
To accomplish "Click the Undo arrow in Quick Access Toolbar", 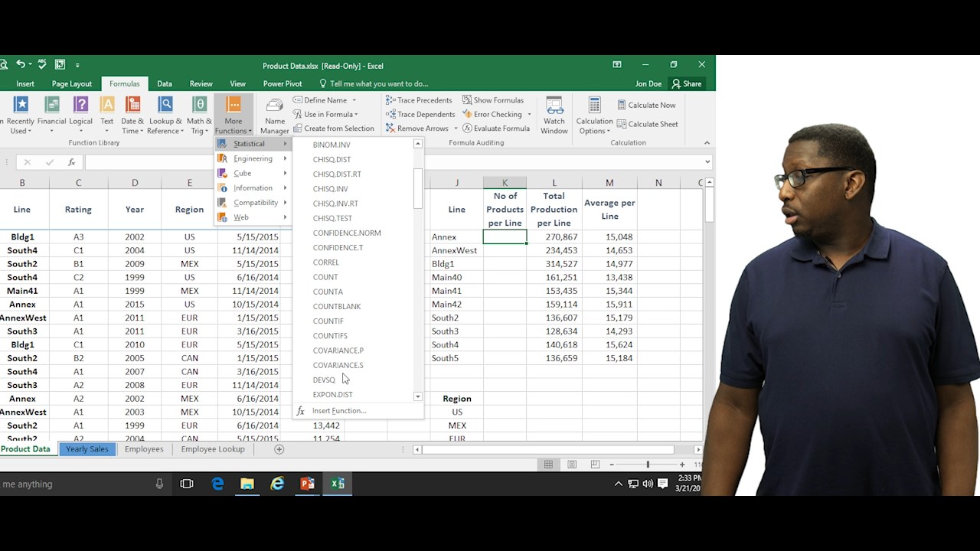I will pos(21,65).
